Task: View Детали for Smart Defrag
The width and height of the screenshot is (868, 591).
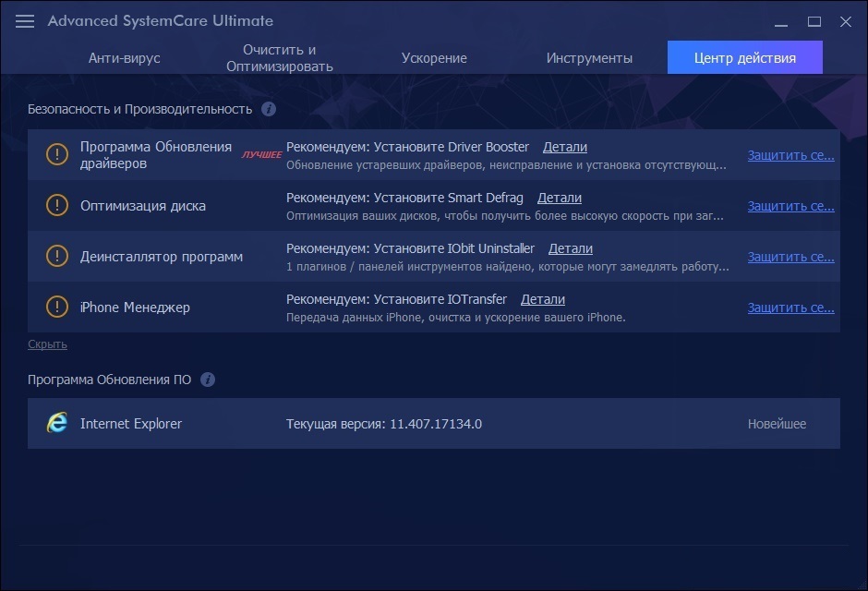Action: tap(559, 198)
